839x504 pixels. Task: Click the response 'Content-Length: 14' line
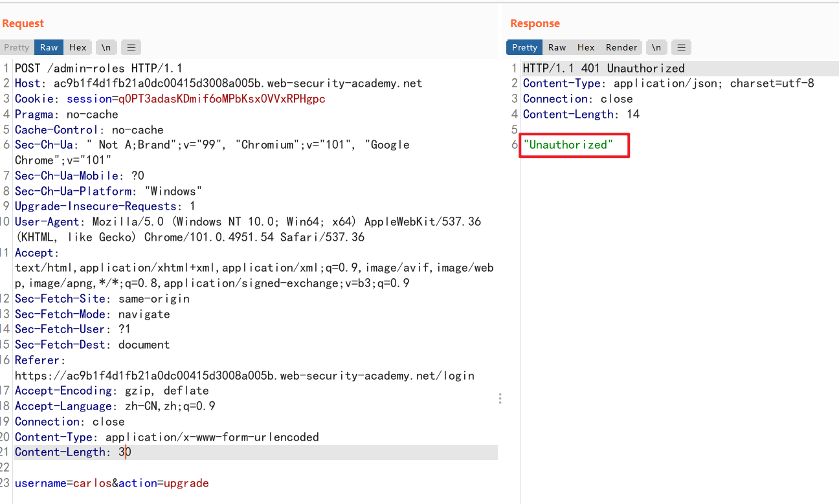pos(581,114)
